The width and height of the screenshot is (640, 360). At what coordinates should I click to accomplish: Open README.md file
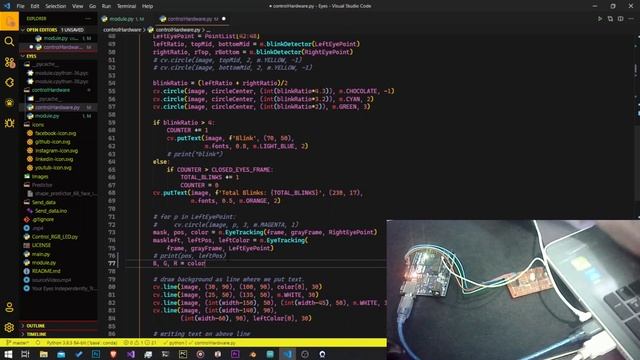58,271
